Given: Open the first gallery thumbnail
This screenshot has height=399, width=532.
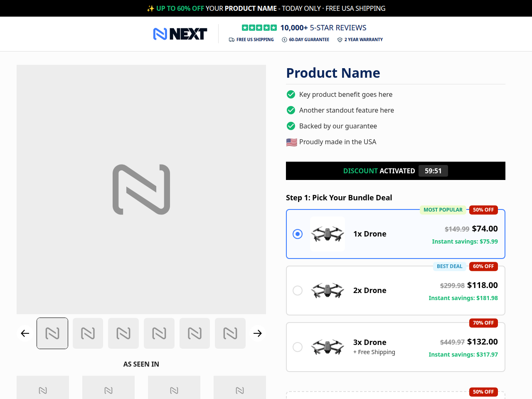Looking at the screenshot, I should (52, 333).
